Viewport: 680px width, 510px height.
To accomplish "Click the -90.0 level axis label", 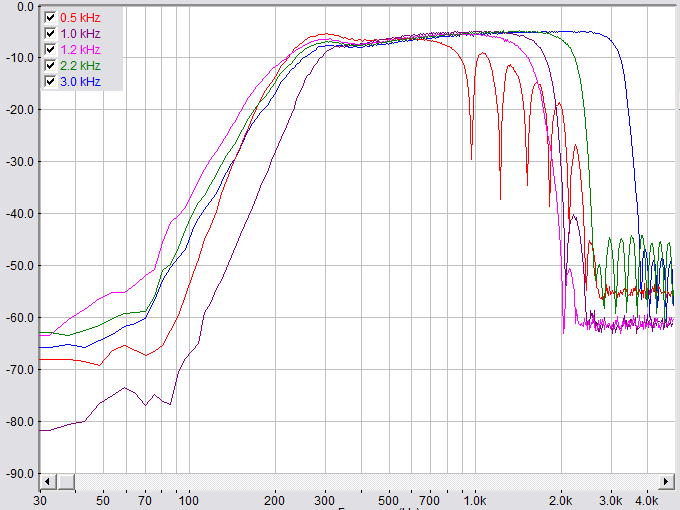I will click(x=20, y=474).
